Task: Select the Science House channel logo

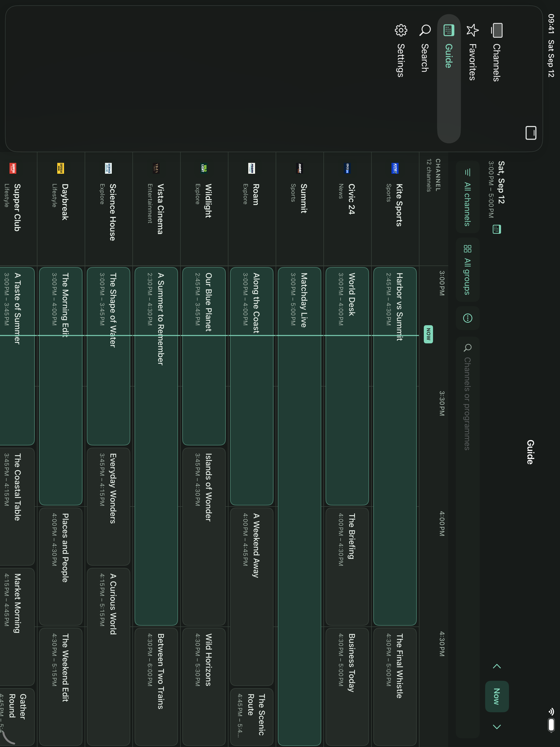Action: pyautogui.click(x=108, y=168)
